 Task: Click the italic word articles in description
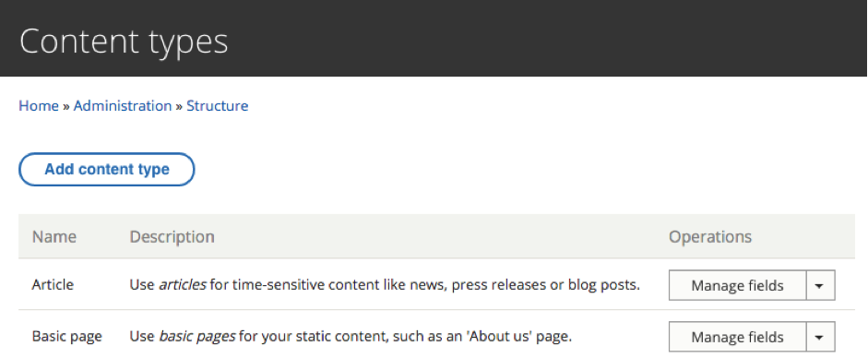(x=183, y=285)
